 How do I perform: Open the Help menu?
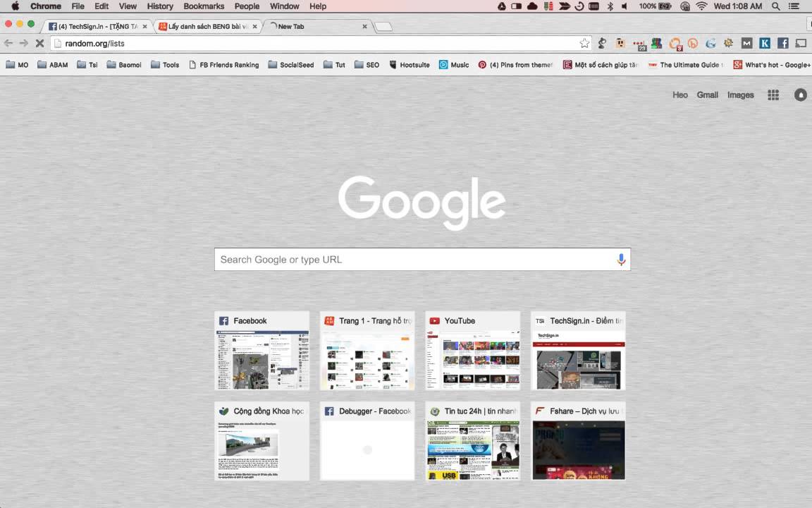click(x=318, y=6)
